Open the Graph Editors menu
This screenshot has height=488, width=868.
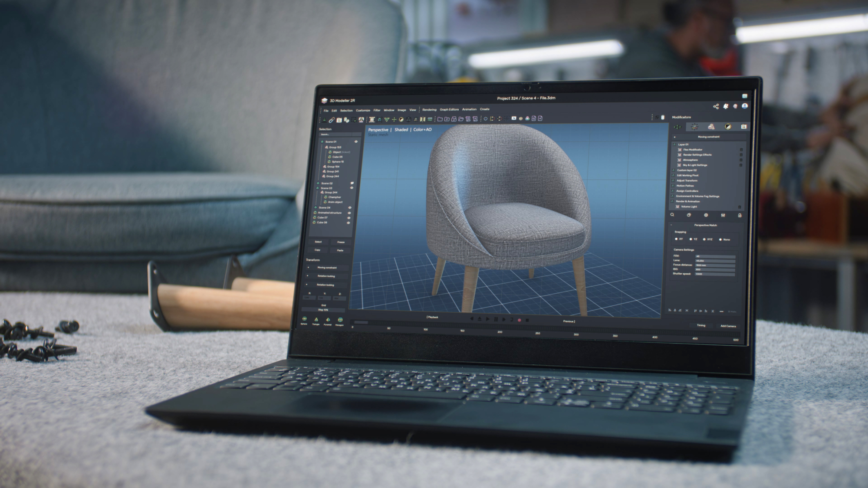(449, 110)
